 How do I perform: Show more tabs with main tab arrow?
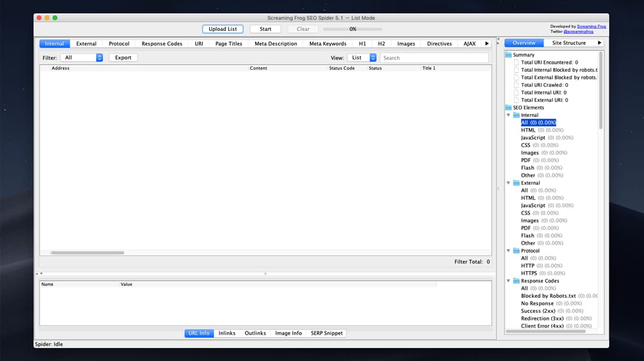click(x=487, y=44)
